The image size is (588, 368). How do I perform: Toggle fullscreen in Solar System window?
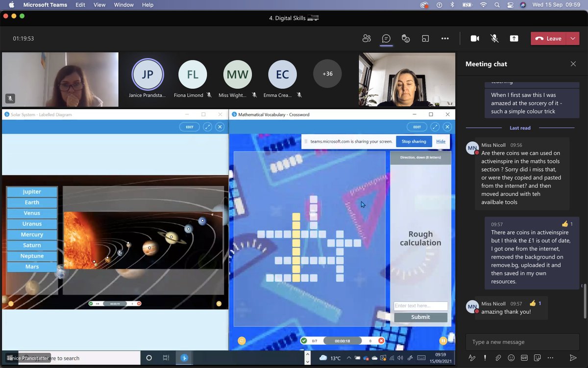pos(207,127)
